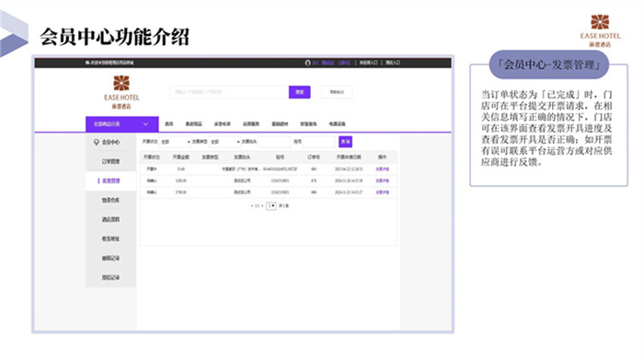Viewport: 644px width, 361px height.
Task: Go to next page with the right arrow
Action: click(x=262, y=206)
